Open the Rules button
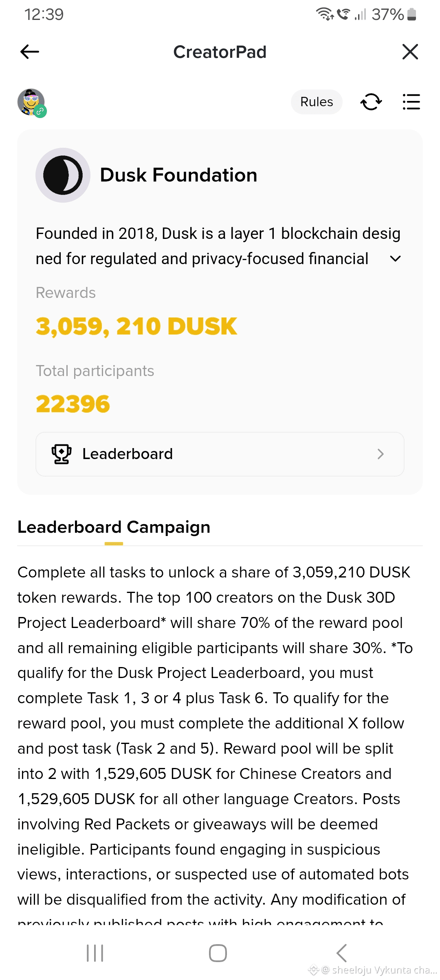 pos(317,102)
